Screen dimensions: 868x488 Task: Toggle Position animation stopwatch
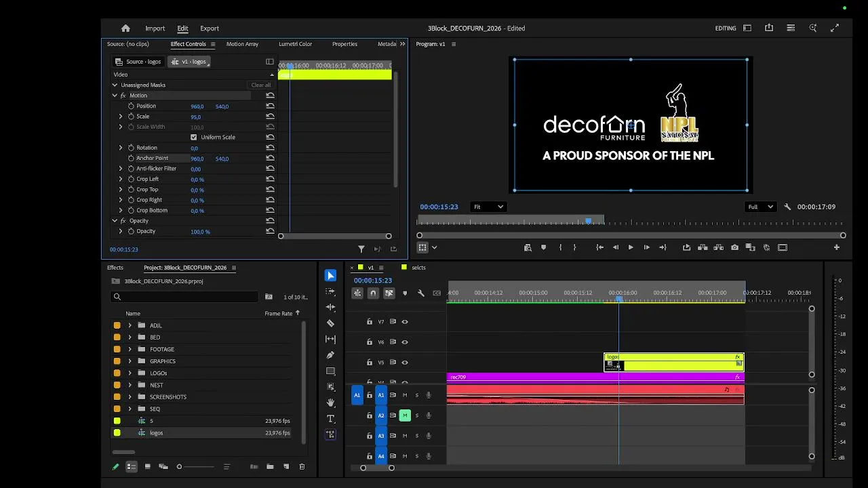click(131, 106)
